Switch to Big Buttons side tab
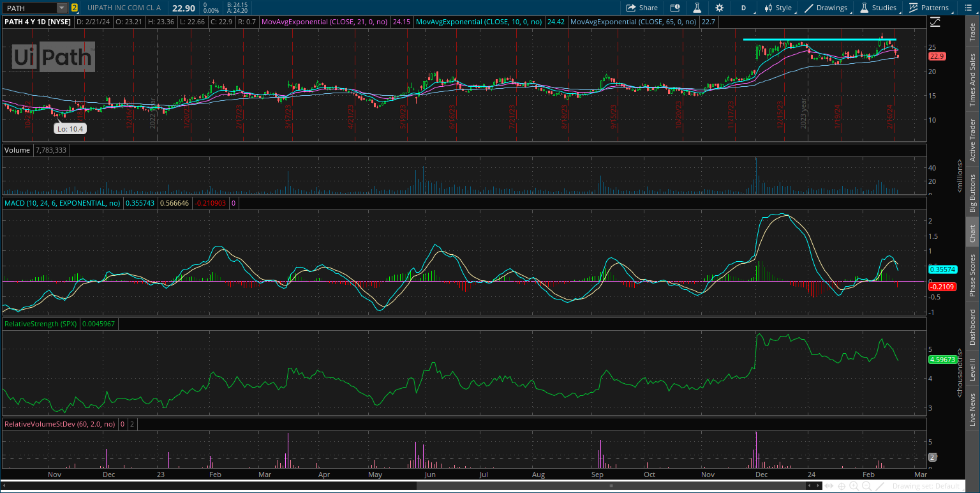This screenshot has height=493, width=980. pos(972,193)
